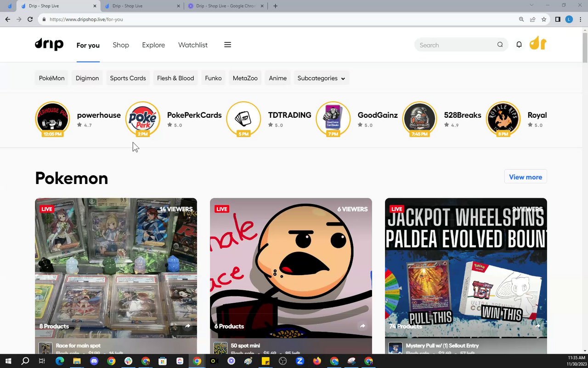Switch to the Drip - Shop Live - Google Chrome tab
The width and height of the screenshot is (588, 368).
(x=226, y=6)
